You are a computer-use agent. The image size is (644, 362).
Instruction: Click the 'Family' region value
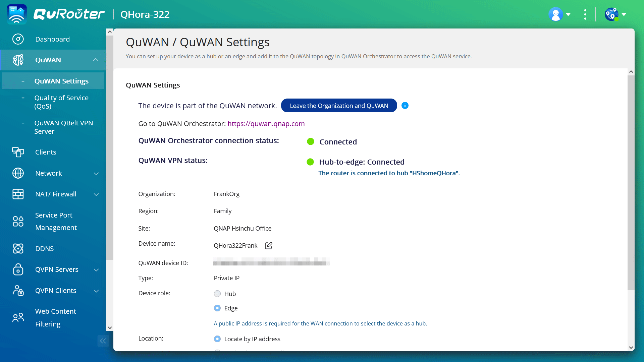point(222,211)
